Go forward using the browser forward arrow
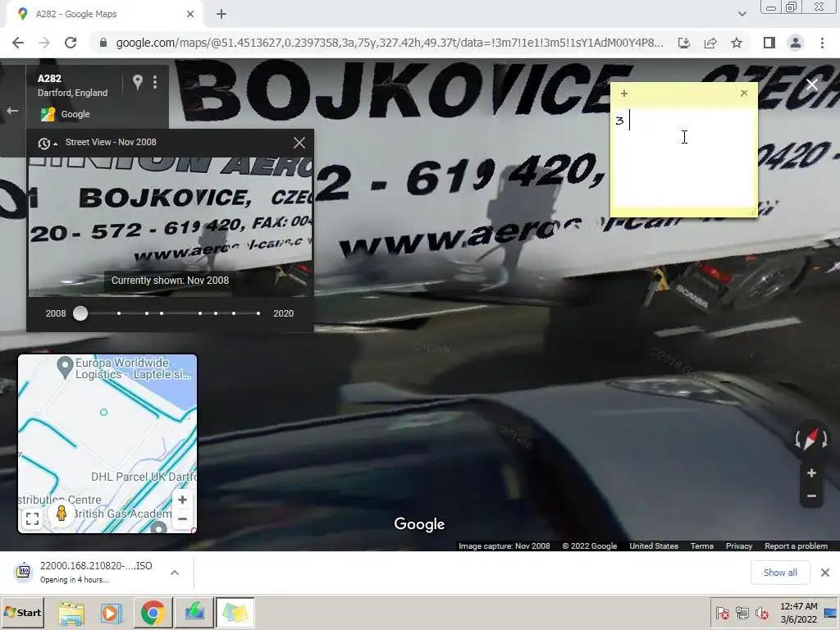840x630 pixels. tap(44, 43)
